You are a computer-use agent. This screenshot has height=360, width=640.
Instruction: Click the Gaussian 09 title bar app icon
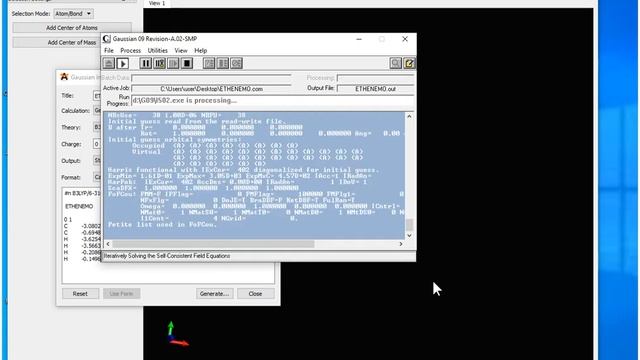[107, 39]
